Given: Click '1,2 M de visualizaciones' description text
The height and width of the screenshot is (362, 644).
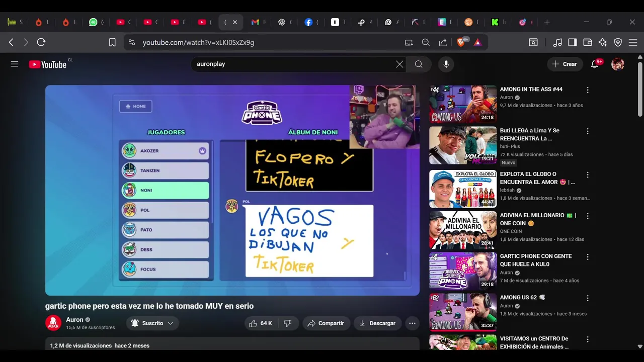Looking at the screenshot, I should coord(81,345).
